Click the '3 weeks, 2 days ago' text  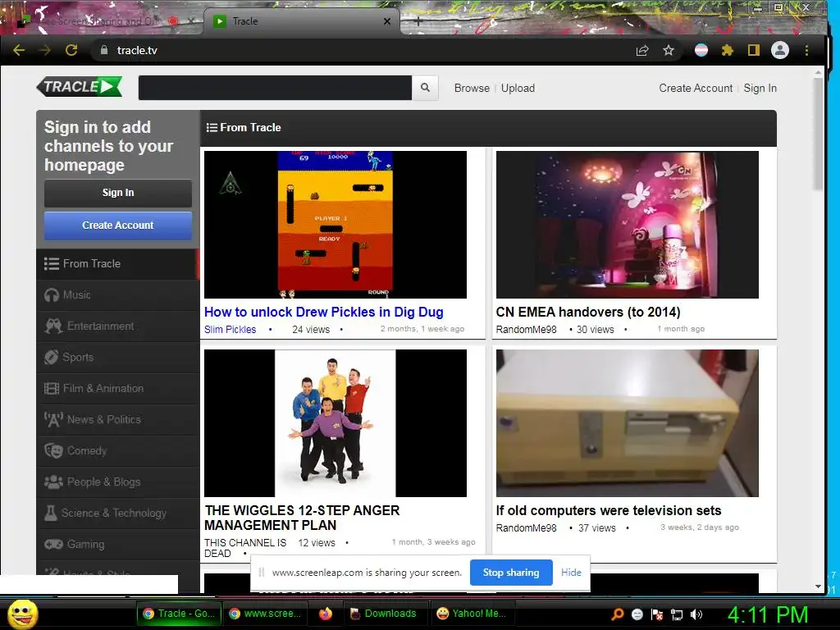click(700, 527)
